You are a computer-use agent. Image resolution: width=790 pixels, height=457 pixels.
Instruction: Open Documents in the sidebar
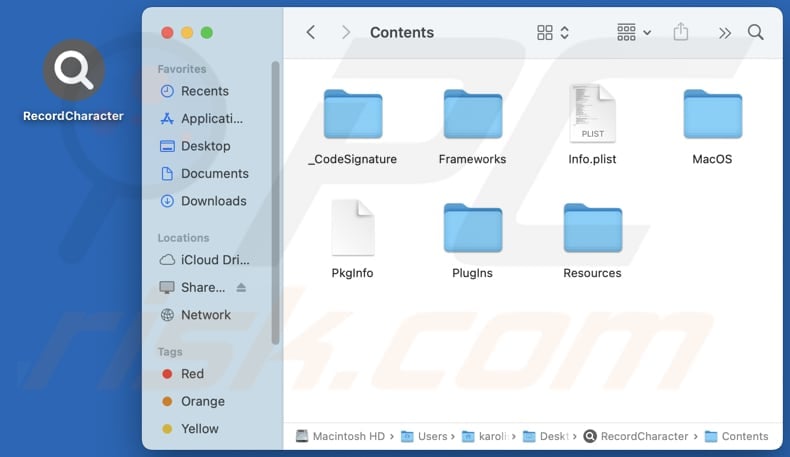[204, 174]
